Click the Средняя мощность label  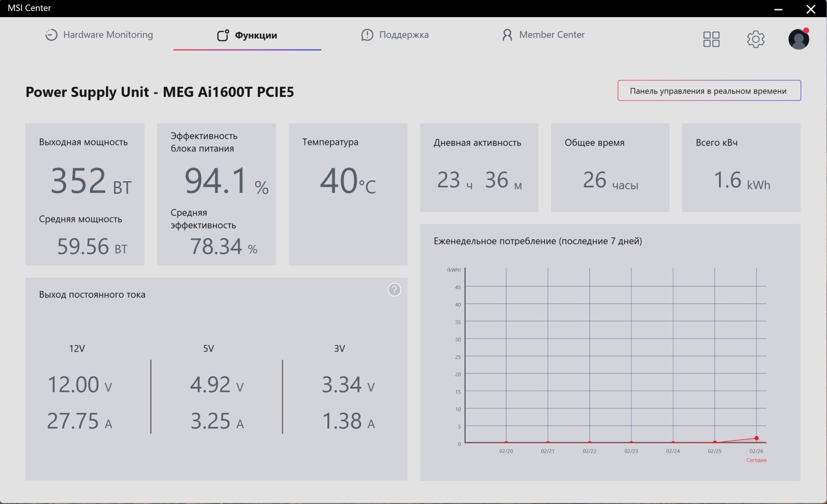(x=80, y=219)
